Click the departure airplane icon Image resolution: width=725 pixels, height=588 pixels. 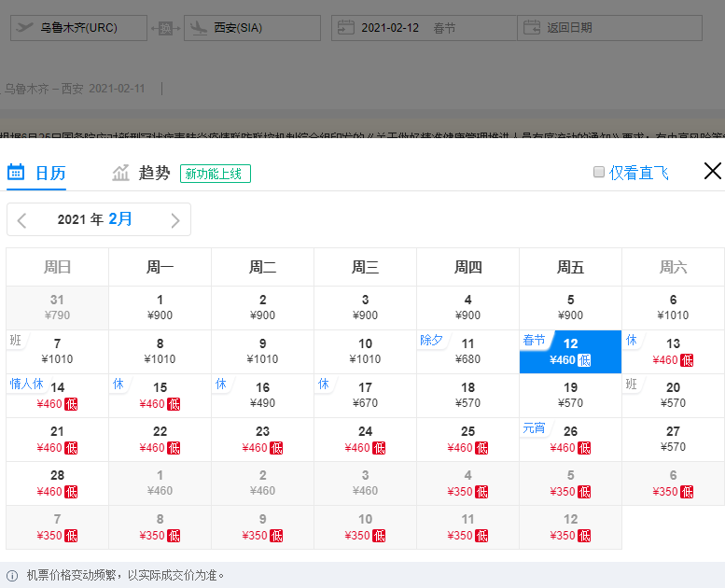click(x=24, y=28)
